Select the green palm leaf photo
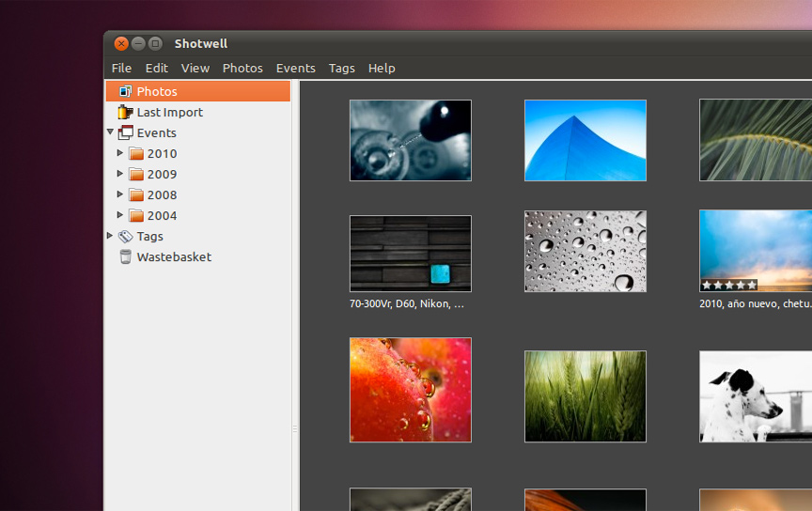The width and height of the screenshot is (812, 511). (x=756, y=140)
